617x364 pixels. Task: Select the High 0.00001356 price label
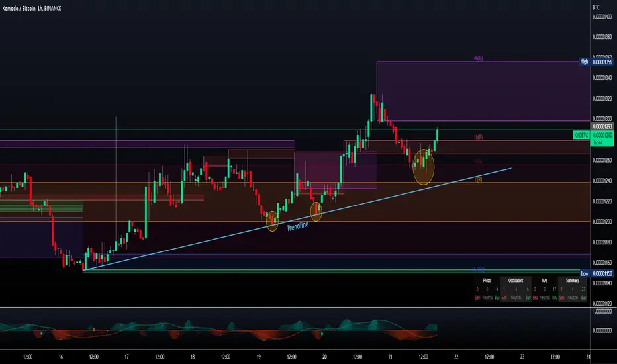(596, 62)
